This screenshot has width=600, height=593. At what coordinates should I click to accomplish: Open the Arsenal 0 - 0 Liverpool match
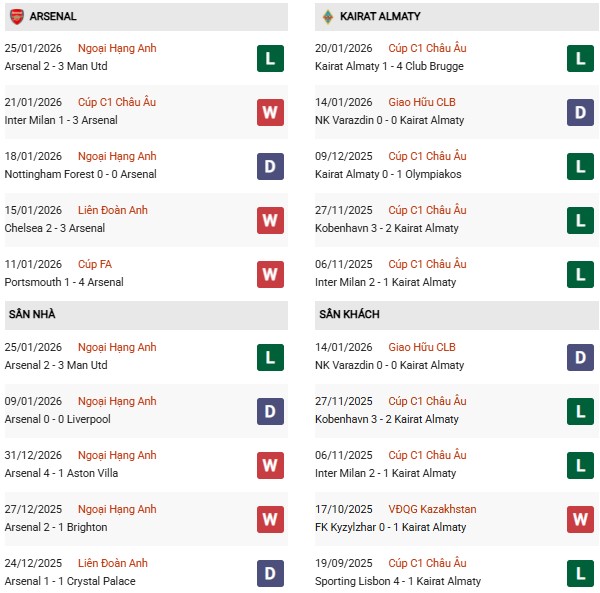click(59, 419)
